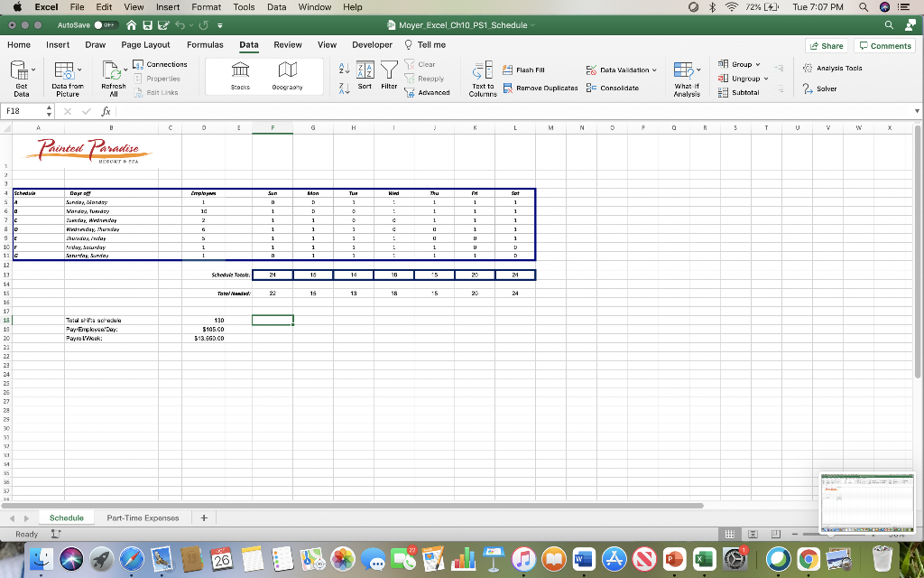Open Analysis Tools
This screenshot has width=924, height=578.
[x=832, y=69]
